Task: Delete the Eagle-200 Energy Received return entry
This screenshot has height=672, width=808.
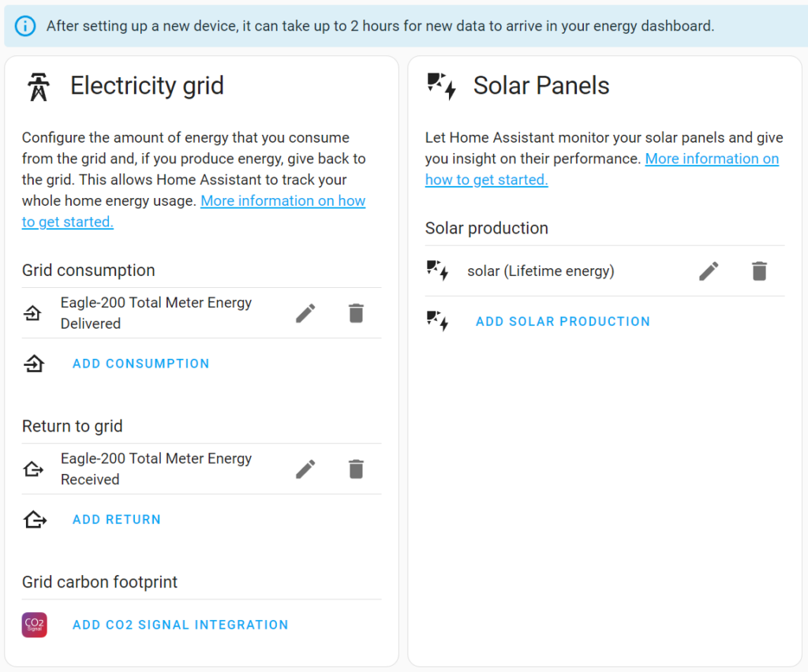Action: tap(356, 469)
